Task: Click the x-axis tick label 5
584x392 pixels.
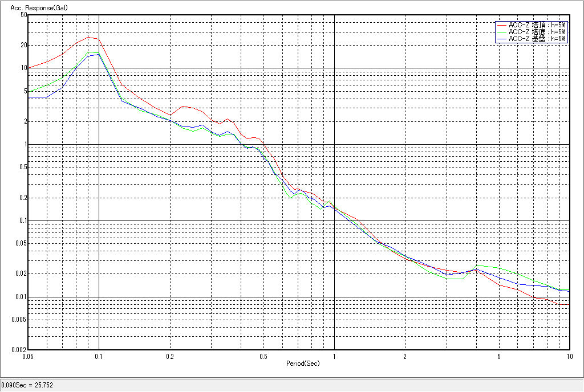Action: 499,356
